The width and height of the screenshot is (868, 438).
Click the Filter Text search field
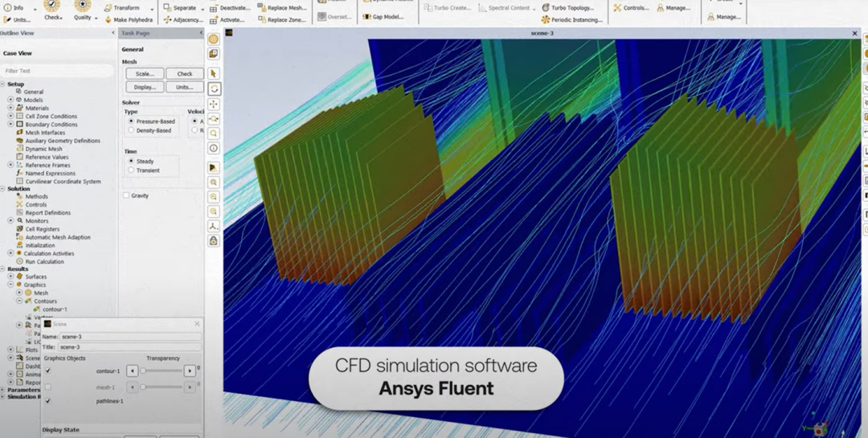tap(56, 71)
